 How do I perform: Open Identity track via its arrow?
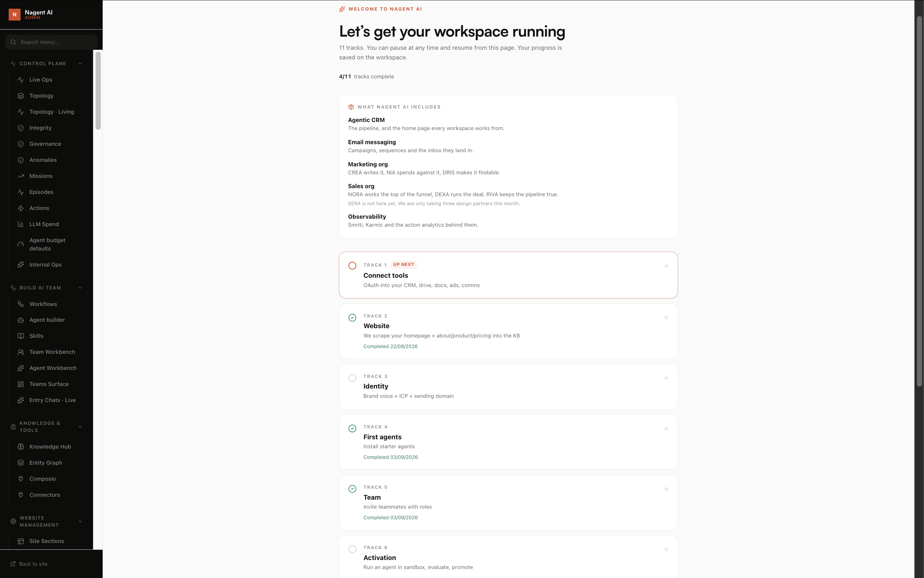tap(665, 378)
